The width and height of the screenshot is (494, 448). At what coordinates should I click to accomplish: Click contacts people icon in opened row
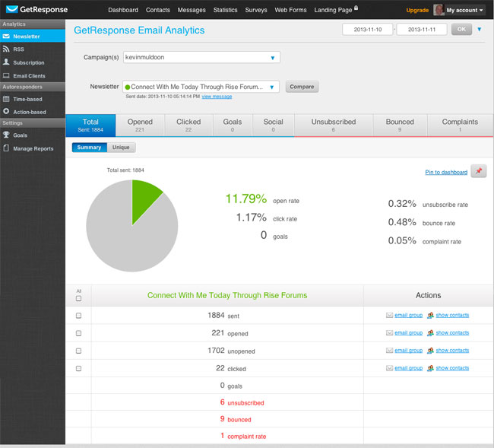coord(430,332)
